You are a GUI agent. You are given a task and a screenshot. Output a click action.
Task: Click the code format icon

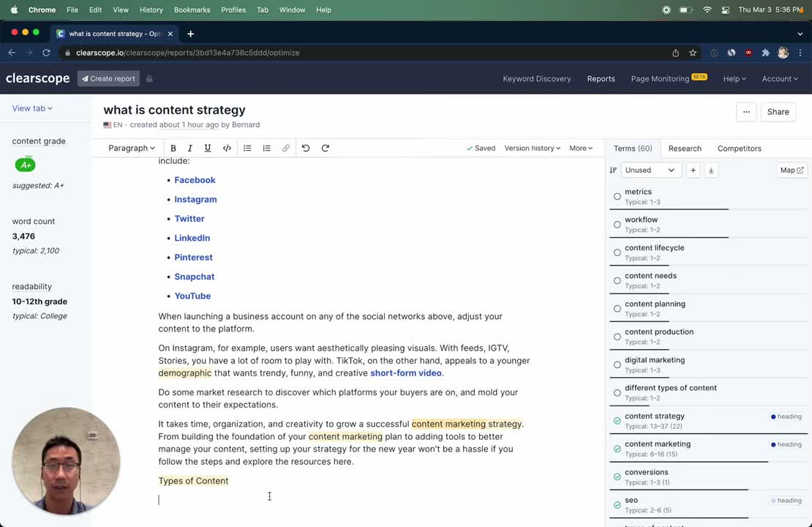coord(227,148)
